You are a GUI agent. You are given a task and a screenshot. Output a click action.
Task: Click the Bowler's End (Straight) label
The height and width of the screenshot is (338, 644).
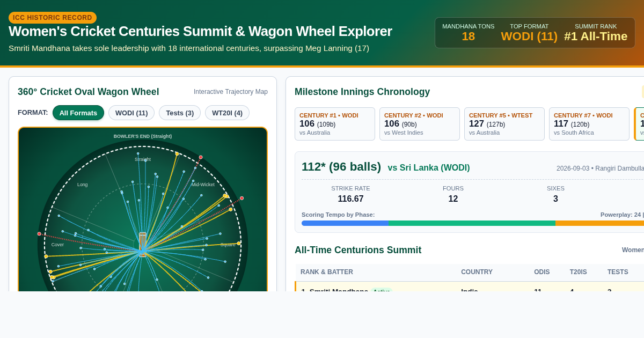pyautogui.click(x=143, y=136)
